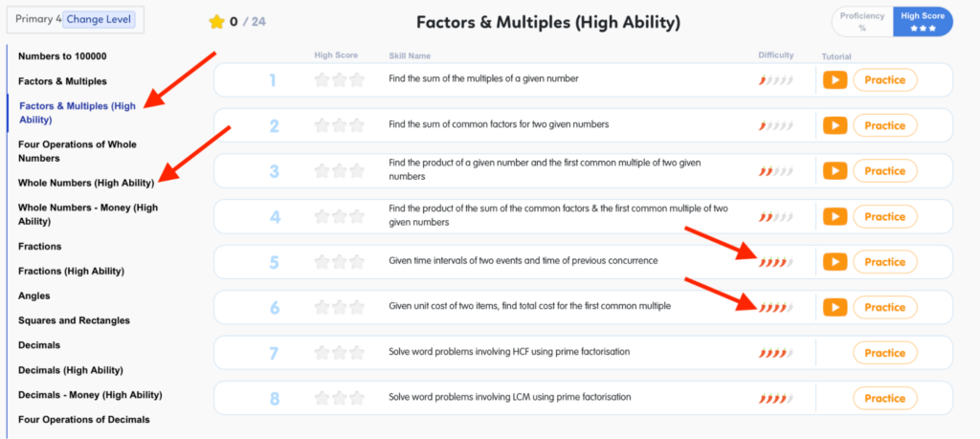Practice the LCM prime factorisation skill

(x=884, y=398)
